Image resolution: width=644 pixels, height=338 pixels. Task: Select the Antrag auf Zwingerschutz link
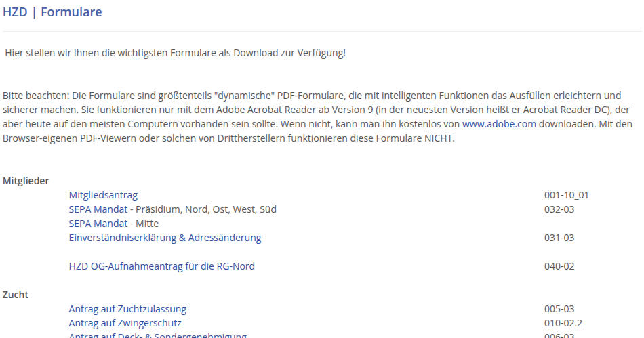[x=125, y=323]
